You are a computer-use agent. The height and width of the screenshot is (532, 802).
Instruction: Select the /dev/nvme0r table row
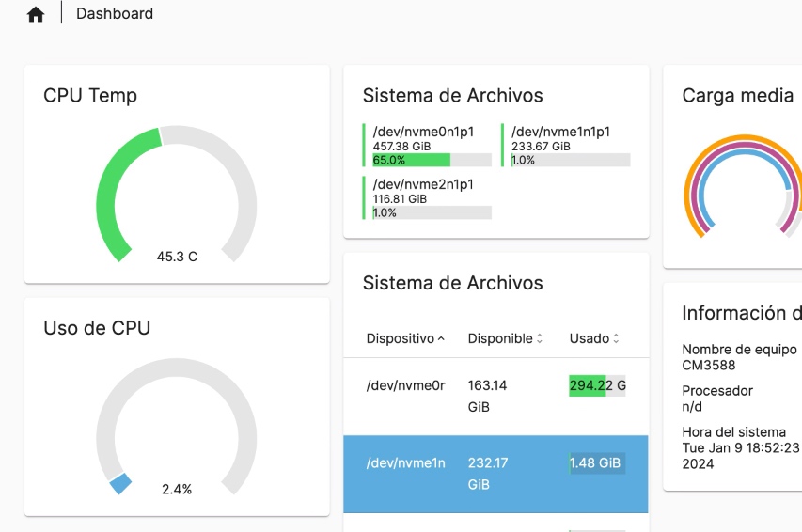tap(495, 397)
